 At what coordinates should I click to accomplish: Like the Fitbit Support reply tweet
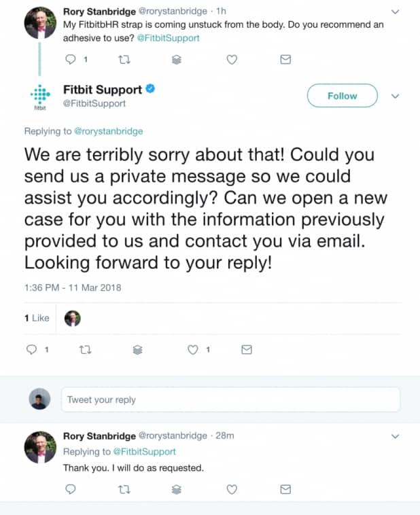[x=193, y=350]
